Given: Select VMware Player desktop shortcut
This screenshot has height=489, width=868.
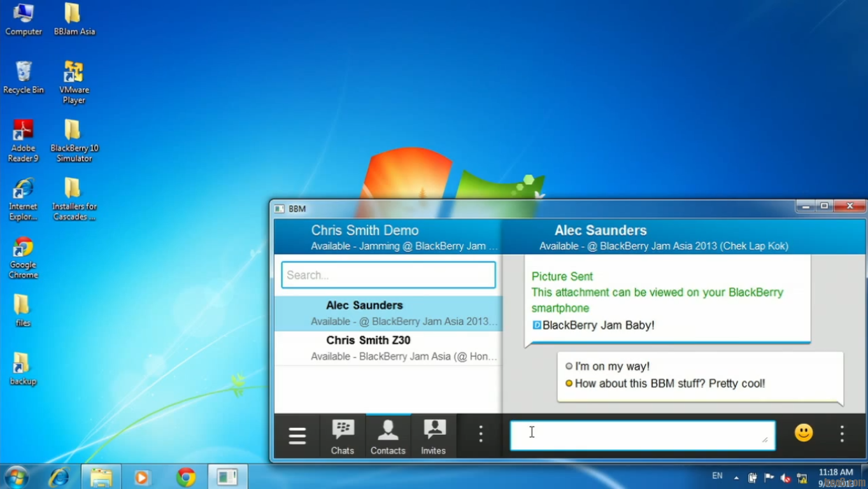Looking at the screenshot, I should coord(74,83).
